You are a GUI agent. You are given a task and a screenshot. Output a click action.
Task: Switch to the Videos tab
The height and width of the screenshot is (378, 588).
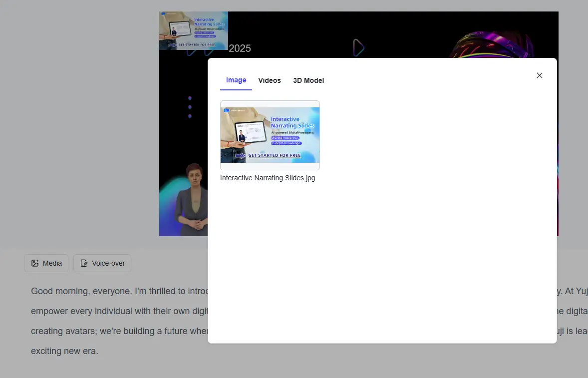coord(269,80)
